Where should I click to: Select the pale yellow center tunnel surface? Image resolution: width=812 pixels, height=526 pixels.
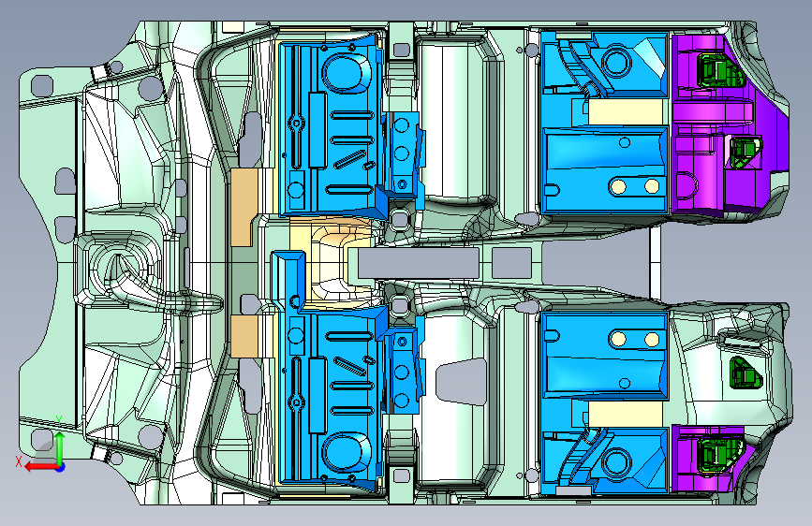point(329,264)
